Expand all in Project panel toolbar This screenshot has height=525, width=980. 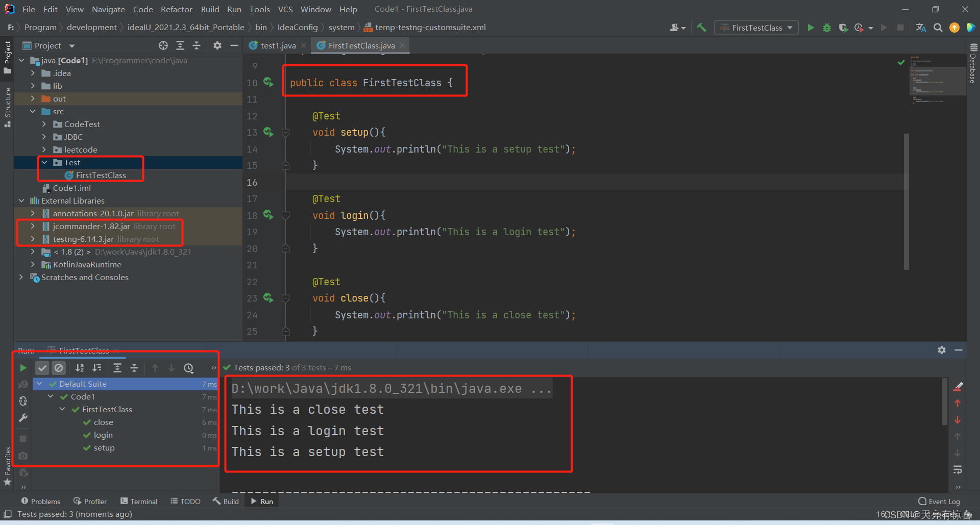pyautogui.click(x=180, y=45)
